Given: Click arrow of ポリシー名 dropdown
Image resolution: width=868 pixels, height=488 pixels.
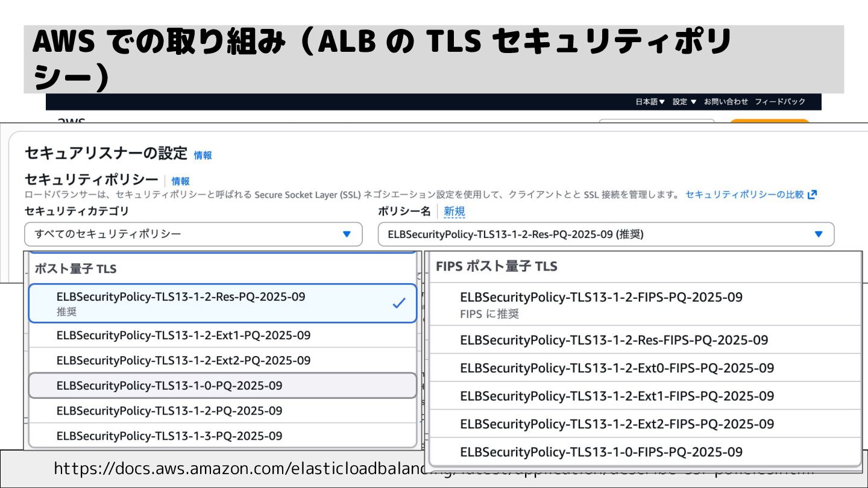Looking at the screenshot, I should (818, 234).
